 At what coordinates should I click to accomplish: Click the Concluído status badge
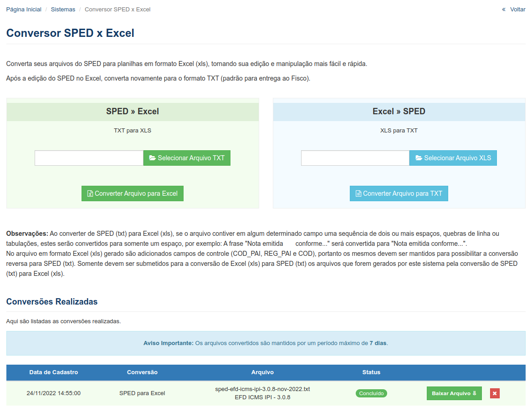pos(372,393)
